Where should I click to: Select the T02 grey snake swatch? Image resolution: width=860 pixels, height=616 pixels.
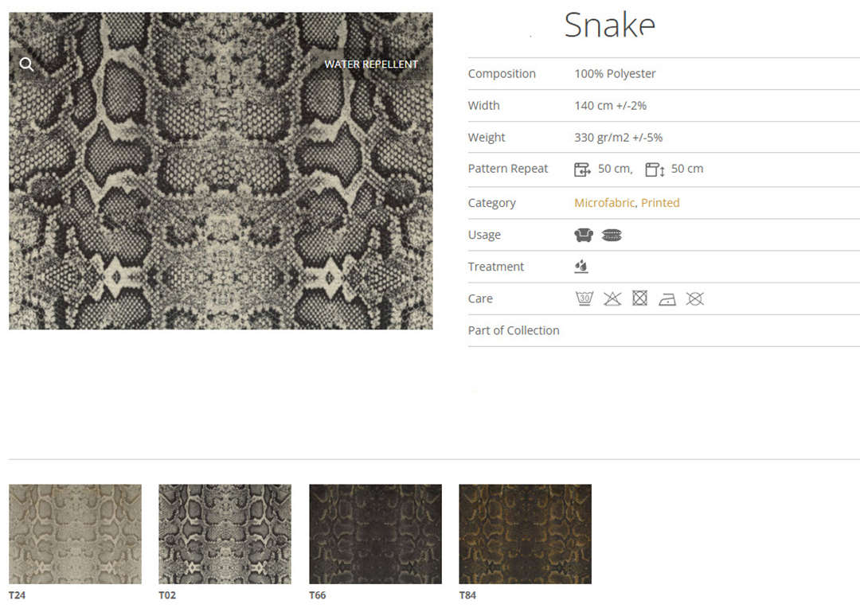click(x=225, y=534)
